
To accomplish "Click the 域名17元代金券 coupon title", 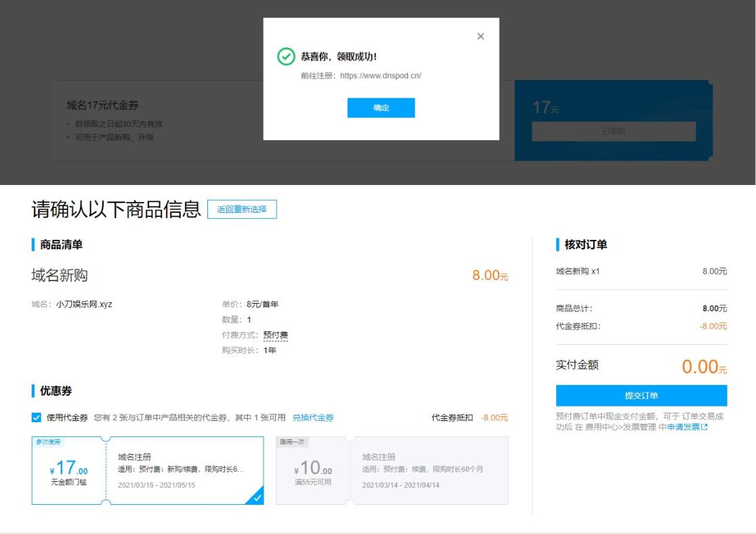I will click(102, 104).
